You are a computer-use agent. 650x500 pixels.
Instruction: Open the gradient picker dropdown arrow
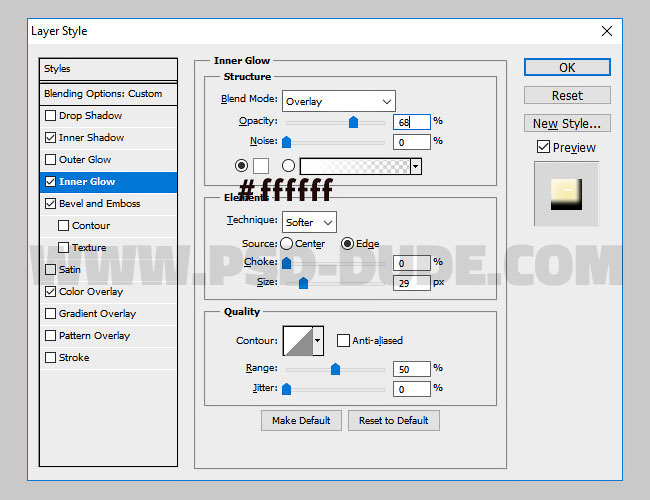point(416,166)
